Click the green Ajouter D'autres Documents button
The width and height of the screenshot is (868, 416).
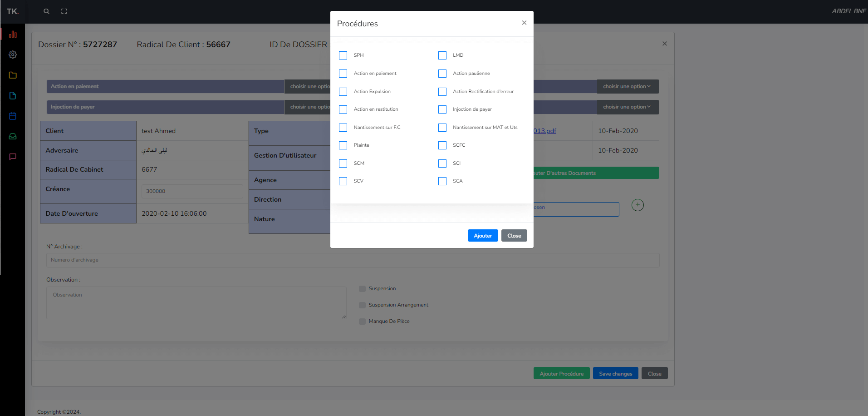(x=596, y=173)
